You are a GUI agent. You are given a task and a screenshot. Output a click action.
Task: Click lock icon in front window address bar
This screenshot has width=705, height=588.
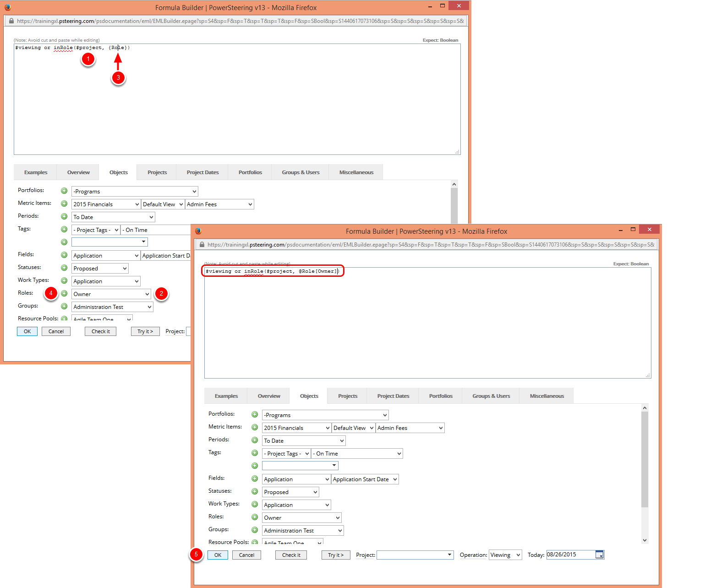click(202, 244)
